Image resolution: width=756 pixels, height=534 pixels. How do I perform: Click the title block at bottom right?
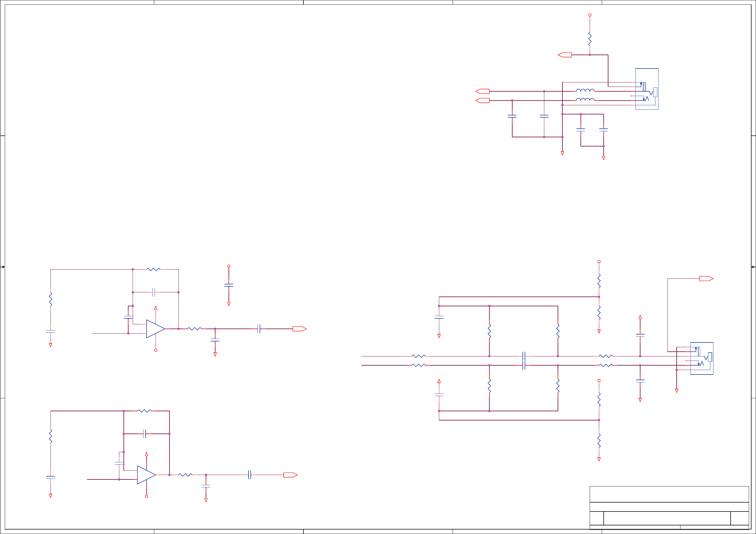(x=669, y=507)
